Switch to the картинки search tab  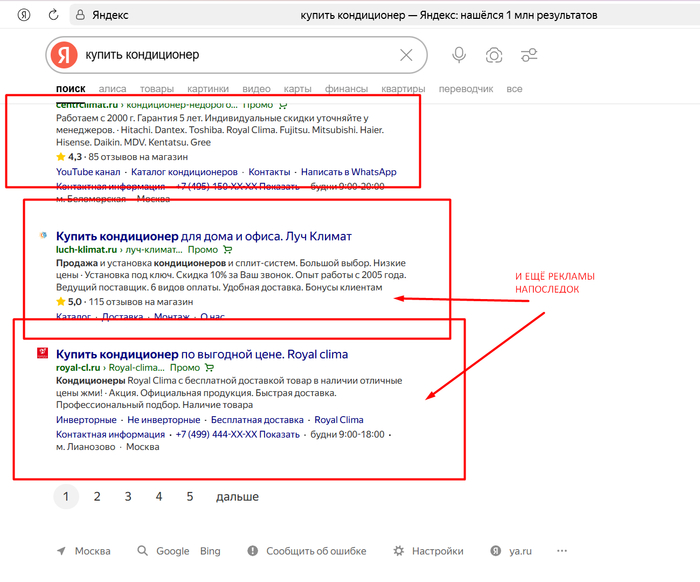click(207, 89)
